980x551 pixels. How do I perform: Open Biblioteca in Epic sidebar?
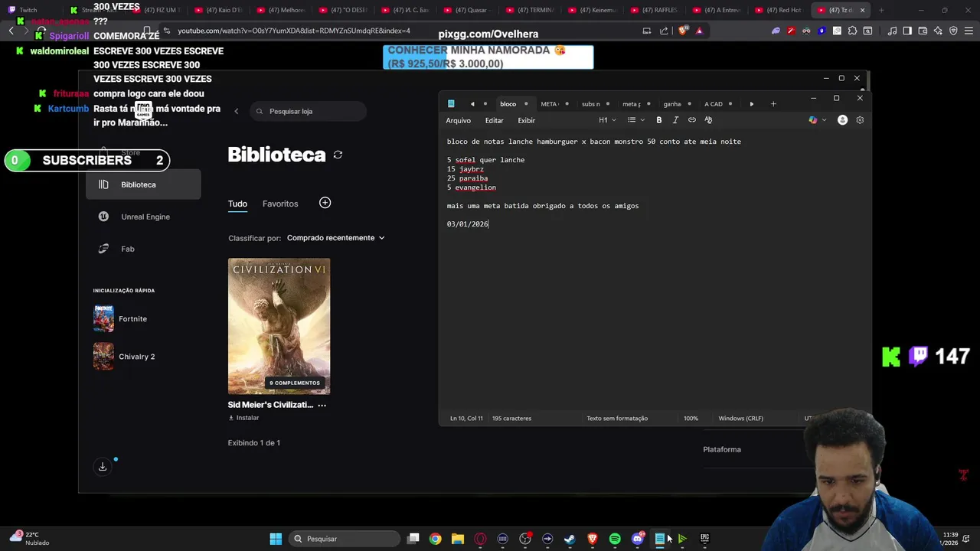[x=143, y=184]
